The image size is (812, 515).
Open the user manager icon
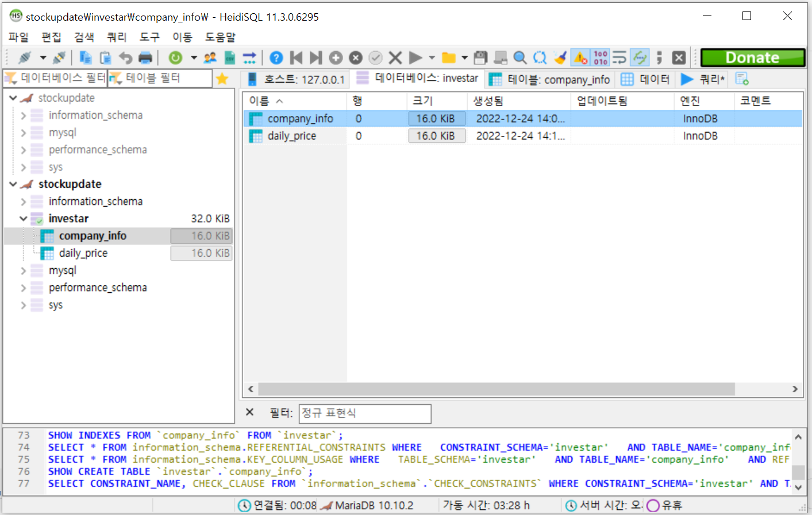(x=210, y=57)
